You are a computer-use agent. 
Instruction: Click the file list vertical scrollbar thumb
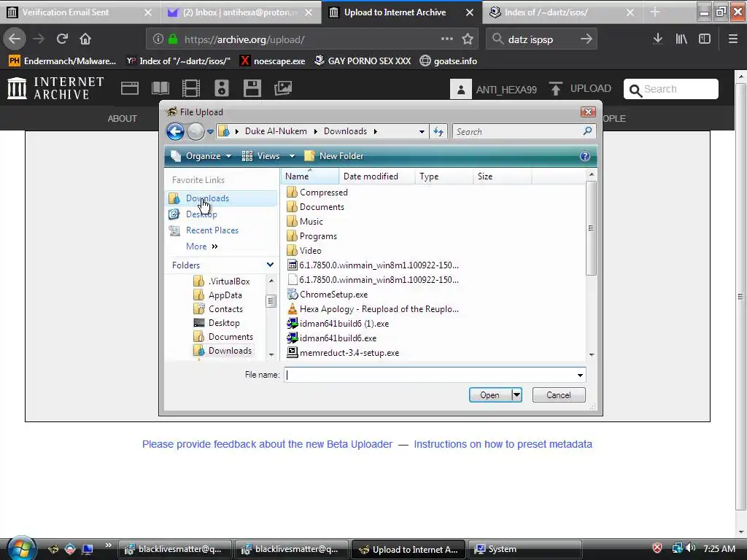591,228
